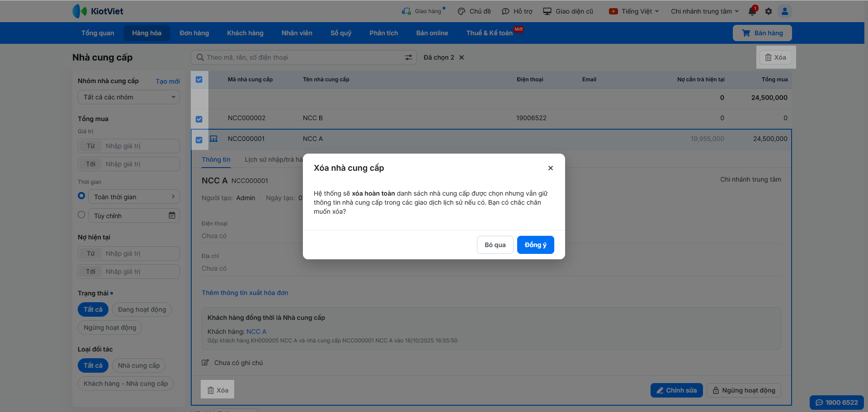Click the edit note pencil icon
This screenshot has height=412, width=868.
coord(205,362)
